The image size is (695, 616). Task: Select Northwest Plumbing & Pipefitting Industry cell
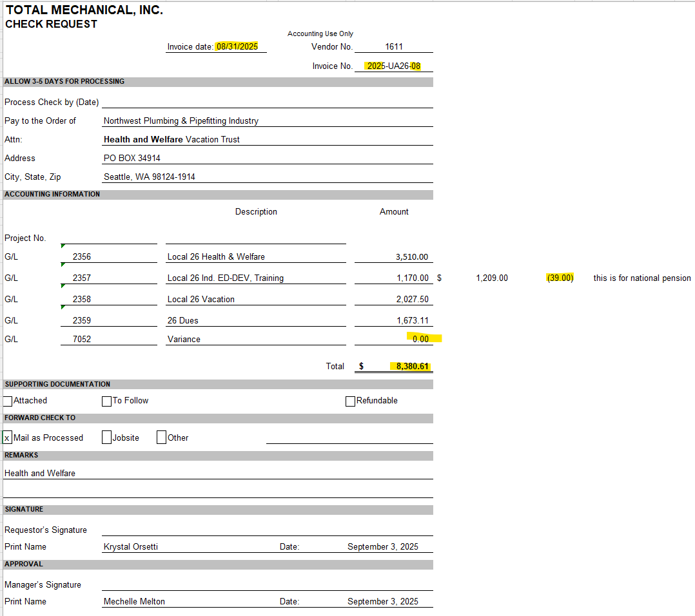[x=268, y=121]
